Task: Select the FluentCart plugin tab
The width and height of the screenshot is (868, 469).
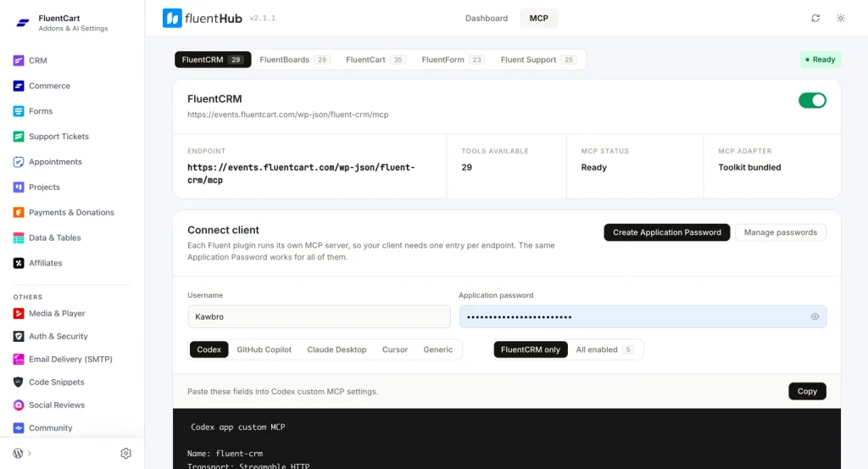Action: [x=375, y=60]
